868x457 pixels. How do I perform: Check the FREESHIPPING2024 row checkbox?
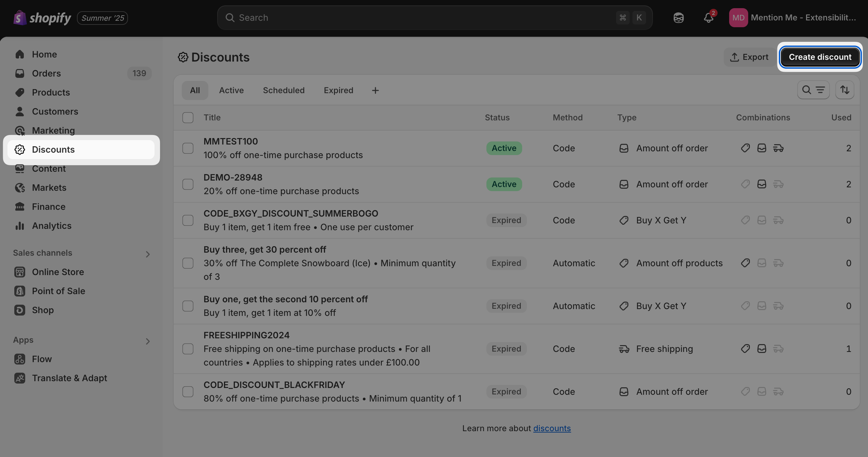pos(188,349)
